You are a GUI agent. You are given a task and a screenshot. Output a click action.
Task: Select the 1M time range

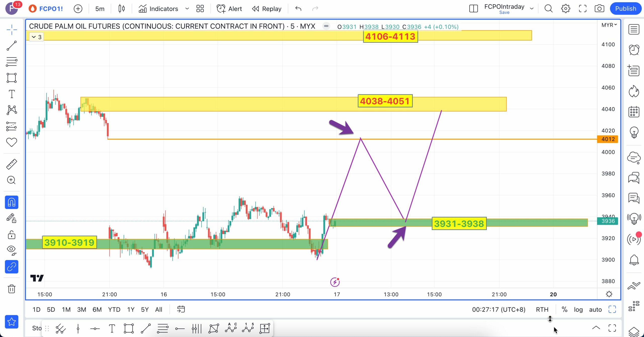coord(66,310)
